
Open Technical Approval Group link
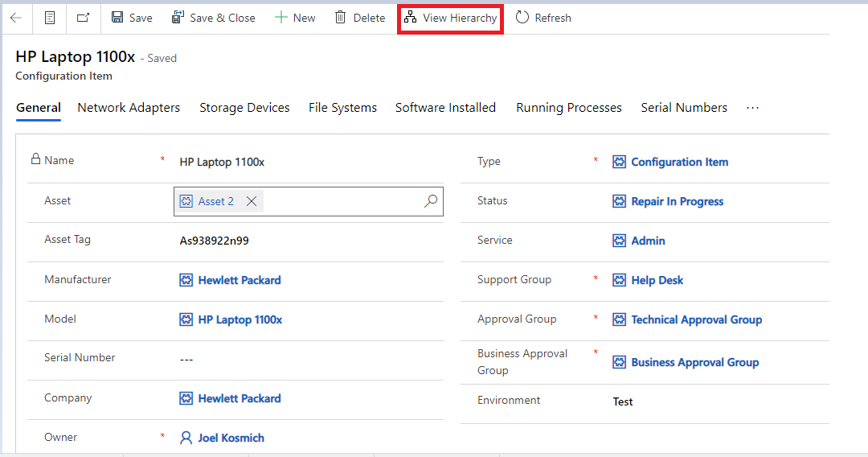pos(696,319)
